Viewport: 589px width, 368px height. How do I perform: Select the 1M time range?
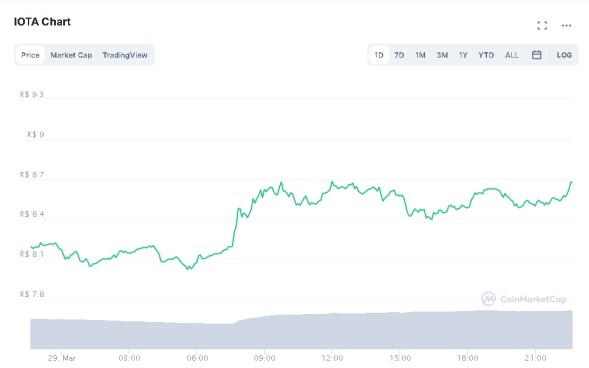[420, 55]
